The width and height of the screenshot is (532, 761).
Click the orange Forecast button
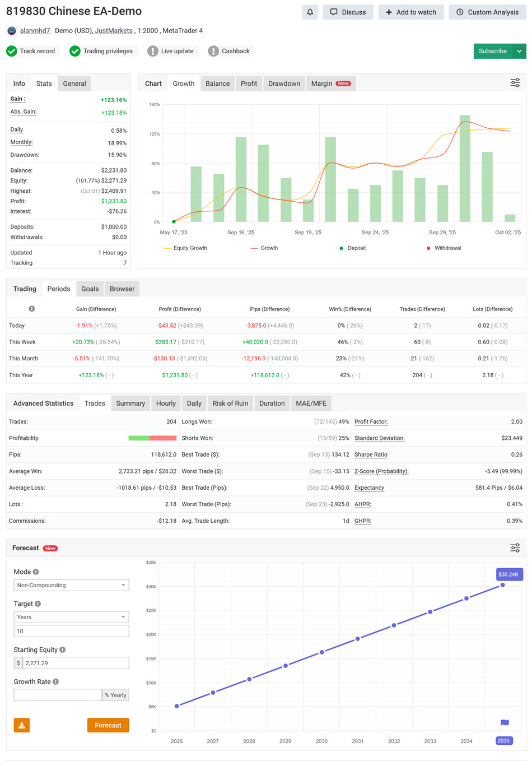tap(108, 725)
